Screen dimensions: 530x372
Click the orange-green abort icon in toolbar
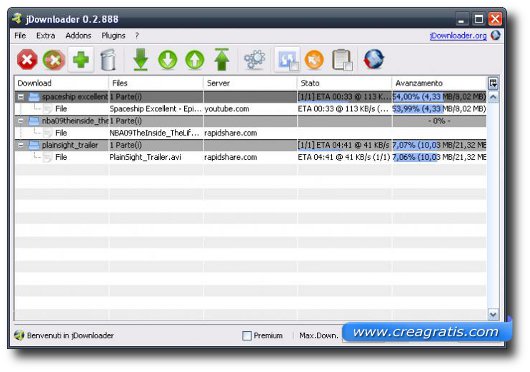click(x=54, y=60)
